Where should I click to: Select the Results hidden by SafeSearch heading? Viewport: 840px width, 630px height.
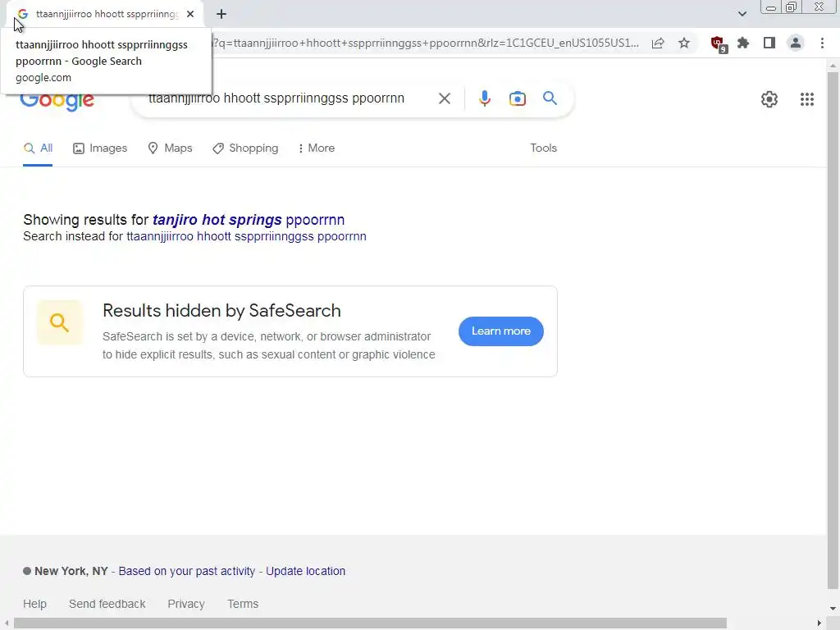click(x=221, y=311)
